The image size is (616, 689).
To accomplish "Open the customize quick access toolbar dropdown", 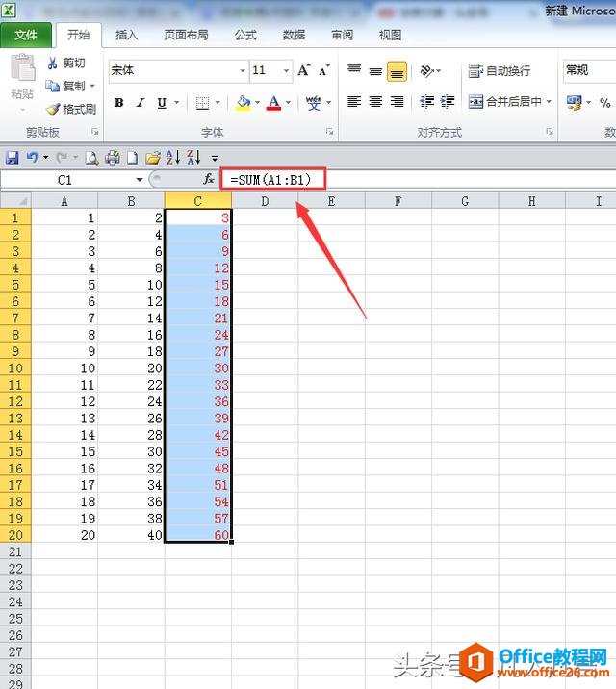I will pos(215,158).
